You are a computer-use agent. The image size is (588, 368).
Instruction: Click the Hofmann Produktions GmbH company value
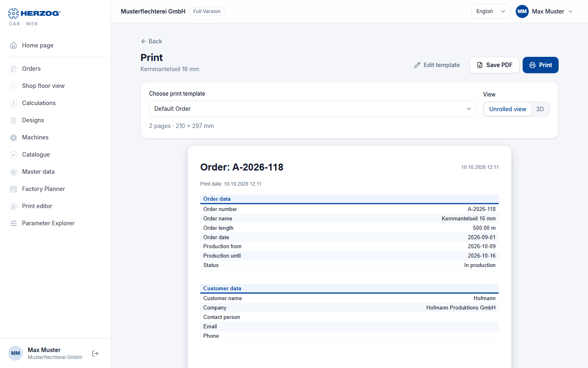(x=461, y=308)
